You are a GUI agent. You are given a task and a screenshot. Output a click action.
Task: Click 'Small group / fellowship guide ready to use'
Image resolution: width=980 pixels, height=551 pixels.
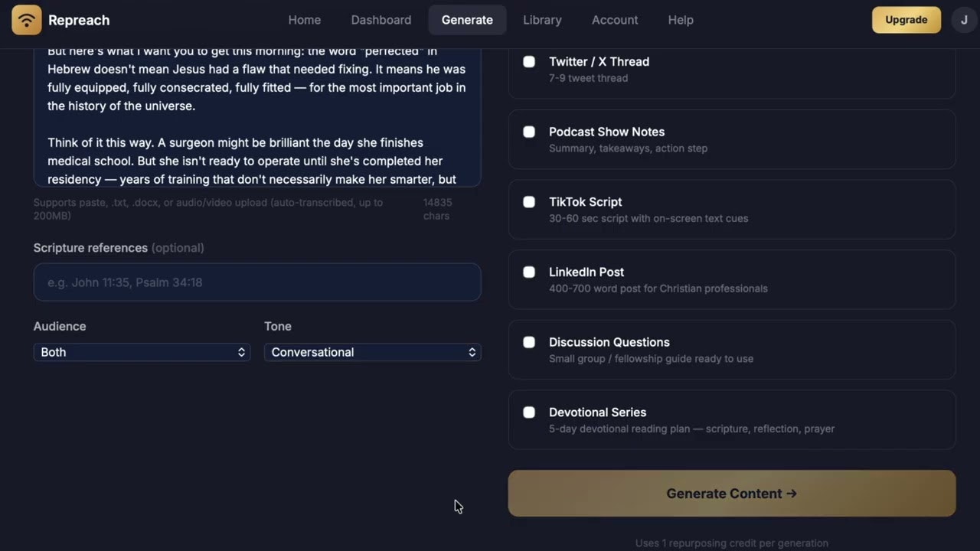point(651,358)
